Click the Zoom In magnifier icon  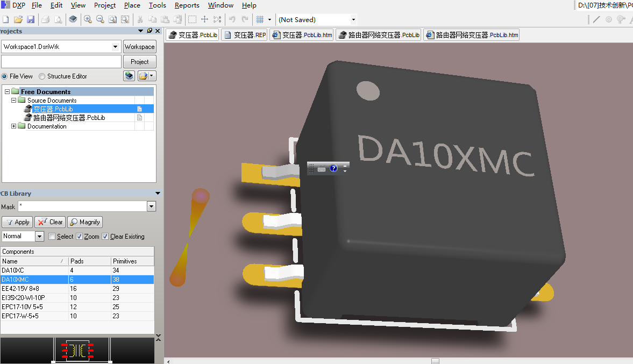(x=88, y=19)
